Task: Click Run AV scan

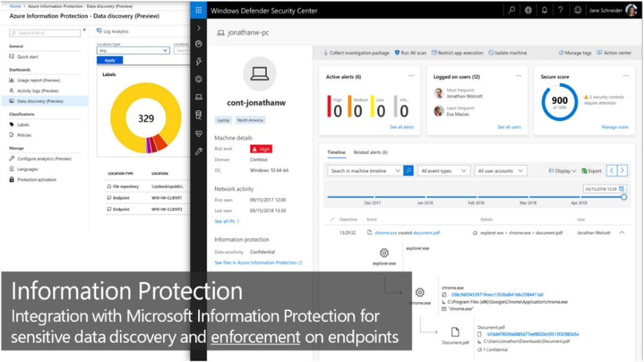Action: click(x=410, y=53)
